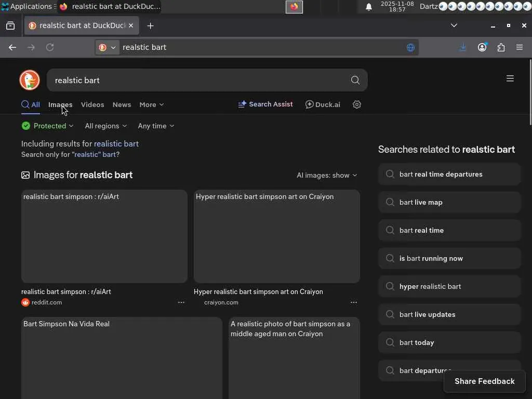
Task: Open Duck.ai chat
Action: pos(323,104)
